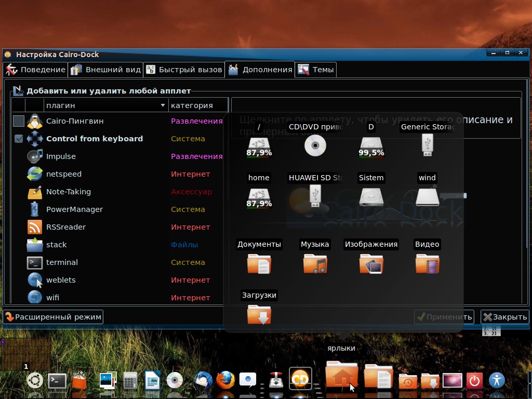Click the "Файлы" category cell
This screenshot has height=399, width=532.
click(184, 245)
